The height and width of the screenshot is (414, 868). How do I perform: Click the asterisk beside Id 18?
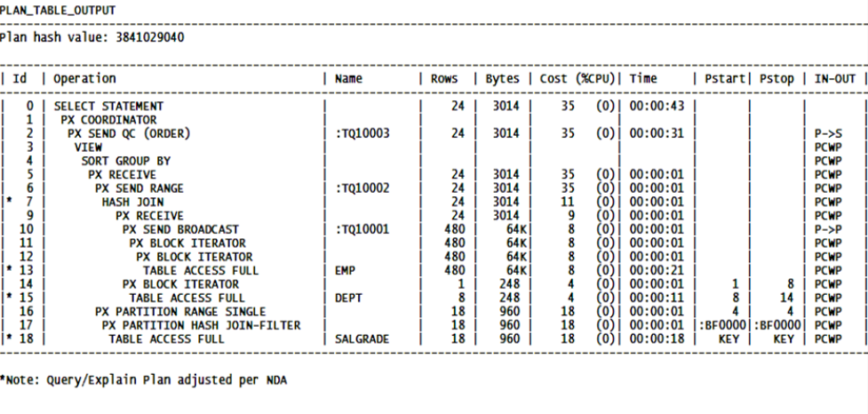(x=9, y=338)
